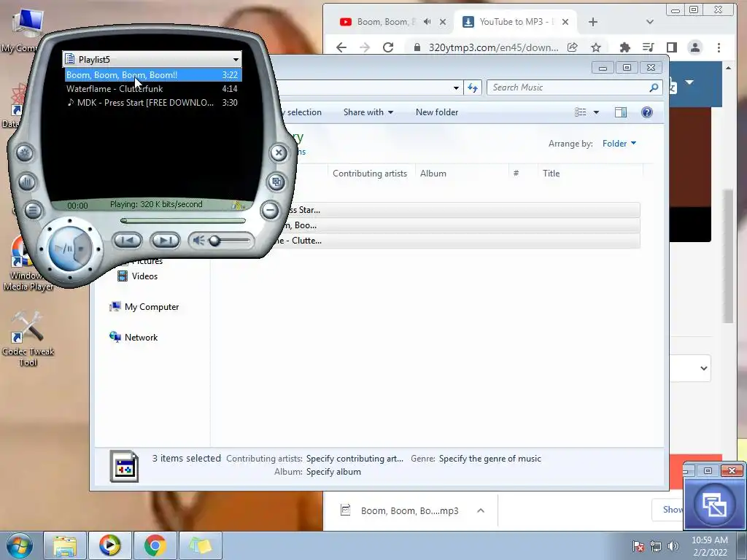747x560 pixels.
Task: Open the Chrome profile menu
Action: [695, 47]
